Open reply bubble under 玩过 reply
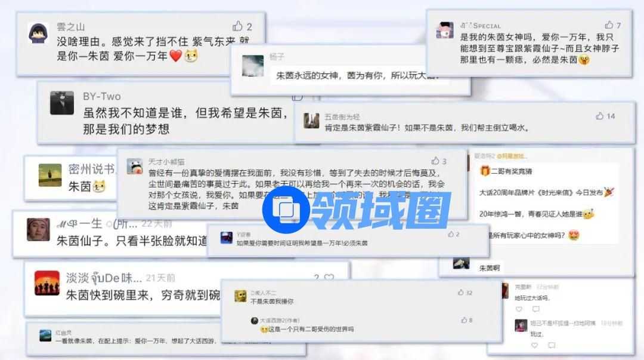 (x=552, y=345)
